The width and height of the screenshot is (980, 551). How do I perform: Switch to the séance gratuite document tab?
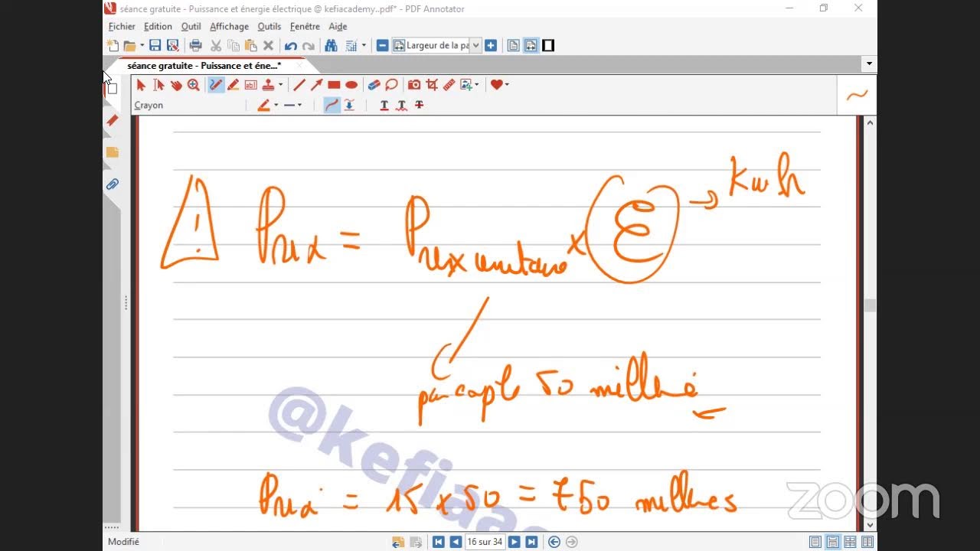pos(205,66)
